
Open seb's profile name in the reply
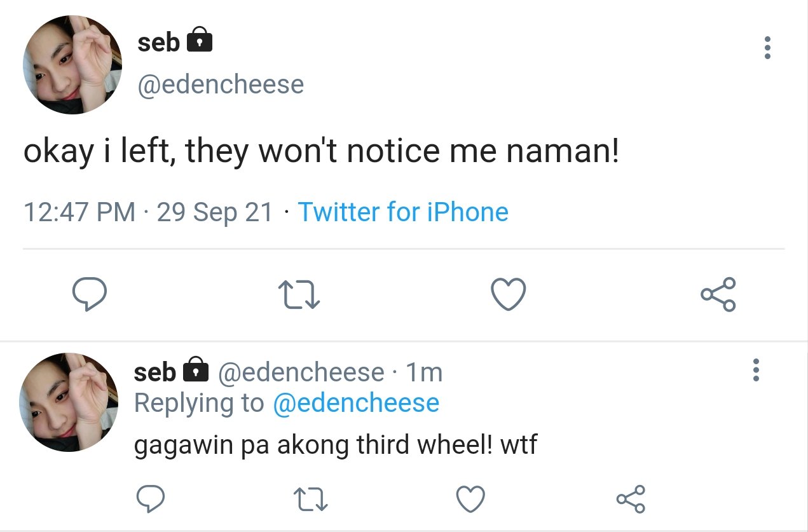[x=154, y=372]
